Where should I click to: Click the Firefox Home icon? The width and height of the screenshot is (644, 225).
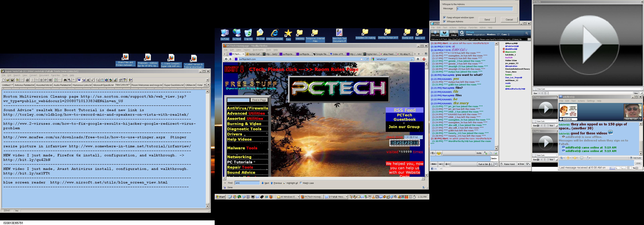[x=418, y=59]
